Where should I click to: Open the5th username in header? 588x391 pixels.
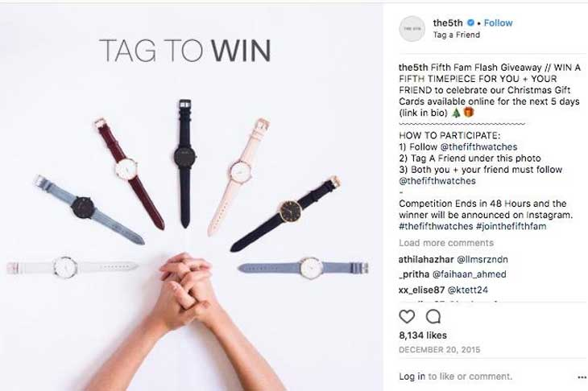coord(448,23)
